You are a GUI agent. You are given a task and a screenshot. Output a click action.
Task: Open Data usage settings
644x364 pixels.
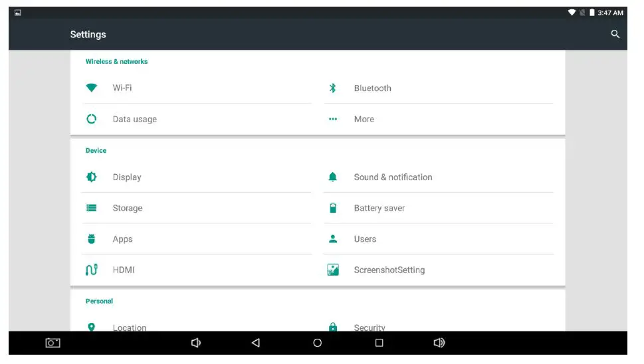(196, 119)
